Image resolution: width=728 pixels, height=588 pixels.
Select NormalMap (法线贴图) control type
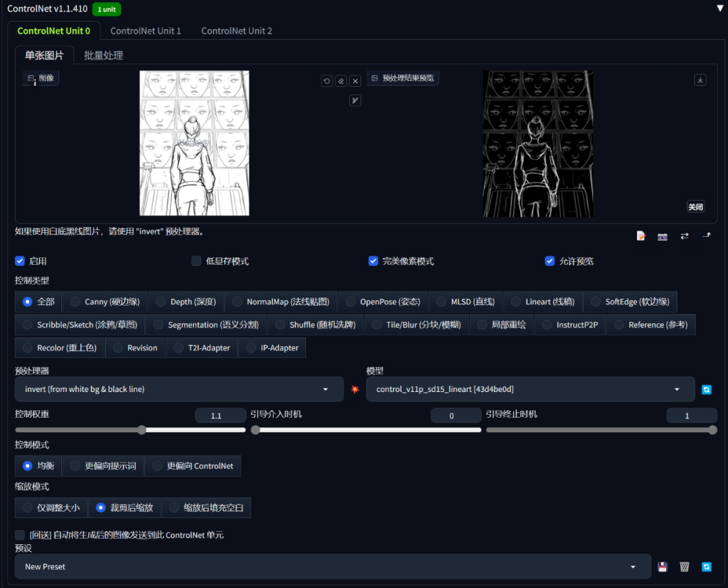coord(281,302)
